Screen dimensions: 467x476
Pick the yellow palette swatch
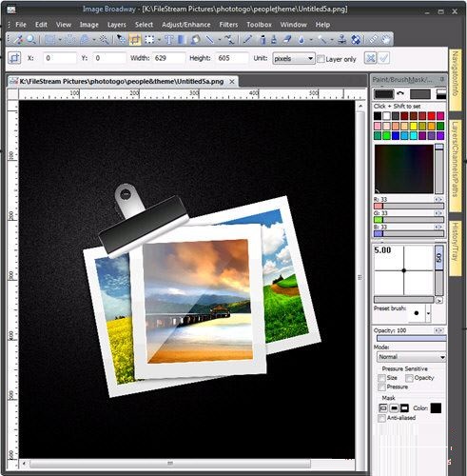point(414,126)
